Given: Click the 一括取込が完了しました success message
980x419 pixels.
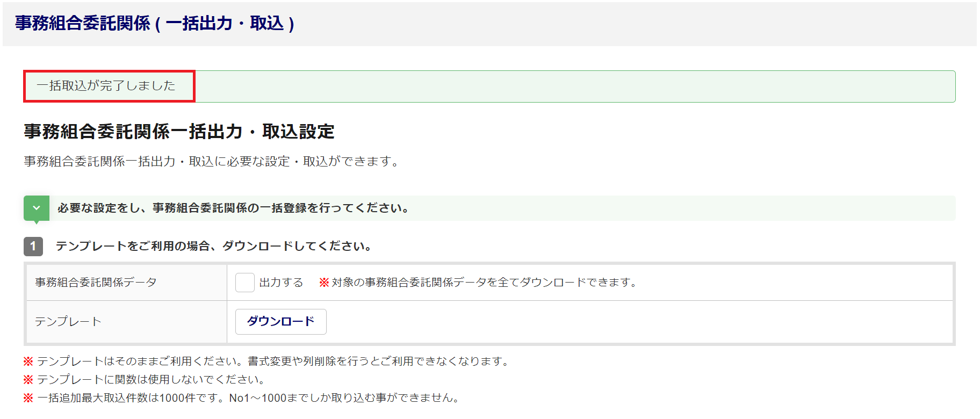Looking at the screenshot, I should point(106,86).
